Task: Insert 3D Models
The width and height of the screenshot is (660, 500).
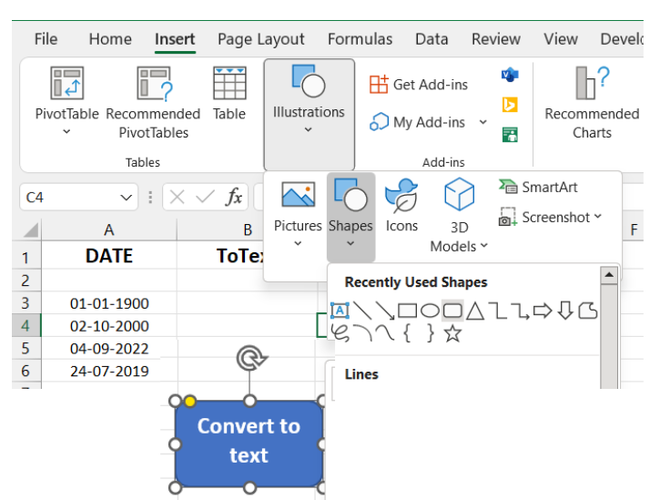Action: (x=459, y=215)
